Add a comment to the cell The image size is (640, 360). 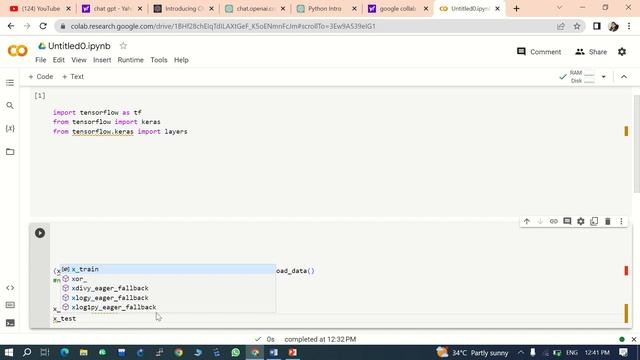567,221
